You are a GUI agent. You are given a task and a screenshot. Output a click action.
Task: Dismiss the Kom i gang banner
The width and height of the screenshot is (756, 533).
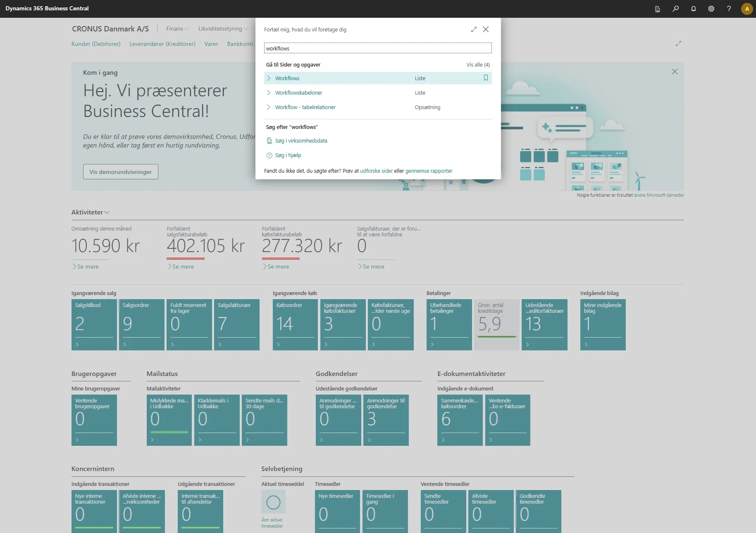click(675, 71)
